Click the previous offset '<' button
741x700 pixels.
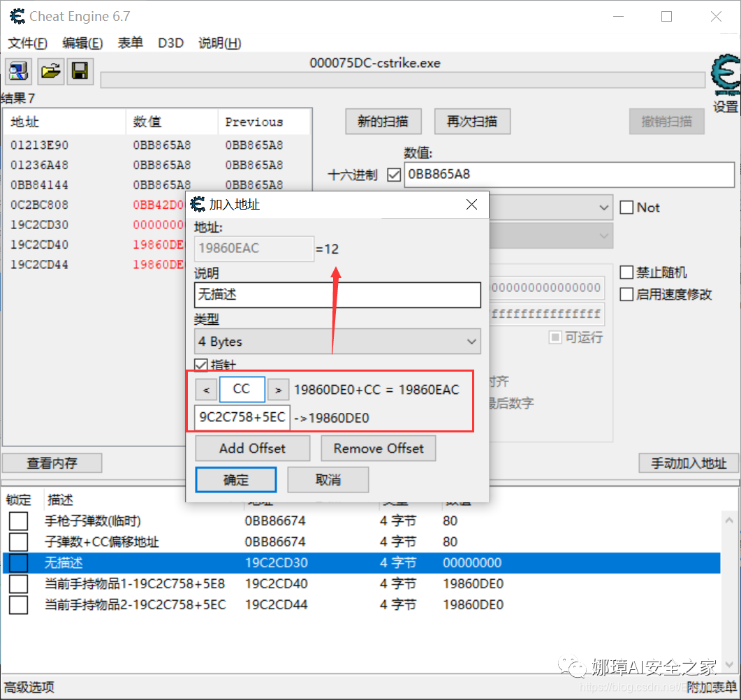(x=206, y=390)
